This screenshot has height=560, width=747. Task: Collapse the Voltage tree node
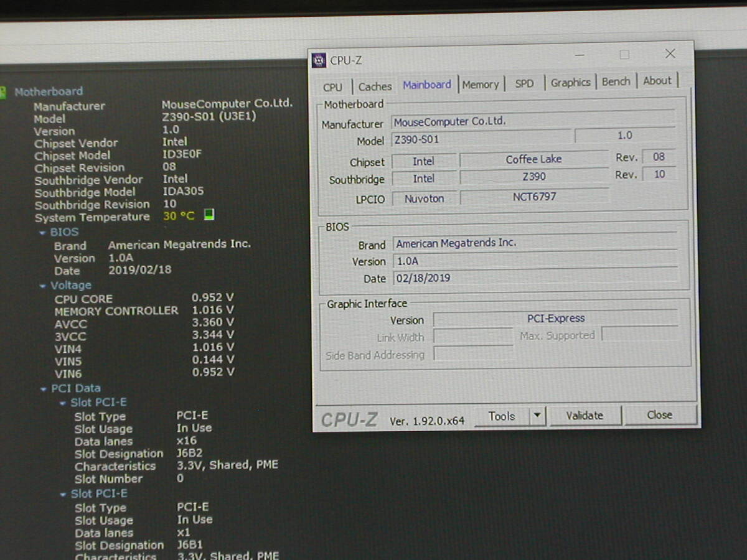42,286
